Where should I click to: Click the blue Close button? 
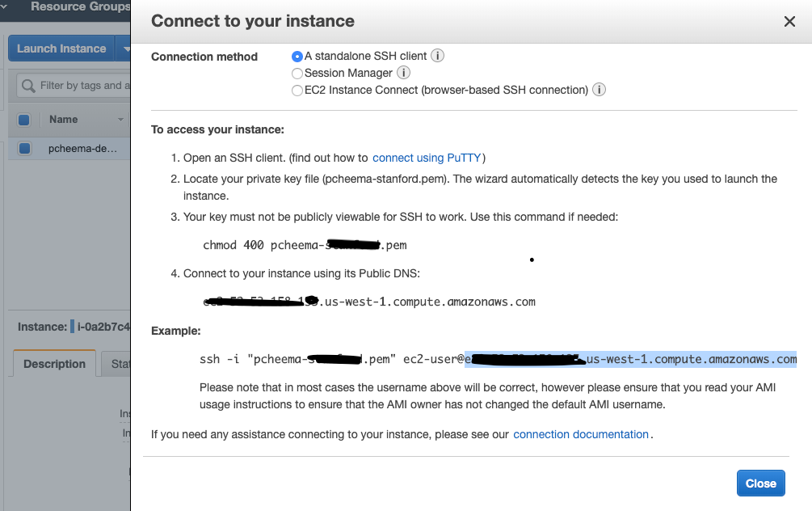[760, 483]
